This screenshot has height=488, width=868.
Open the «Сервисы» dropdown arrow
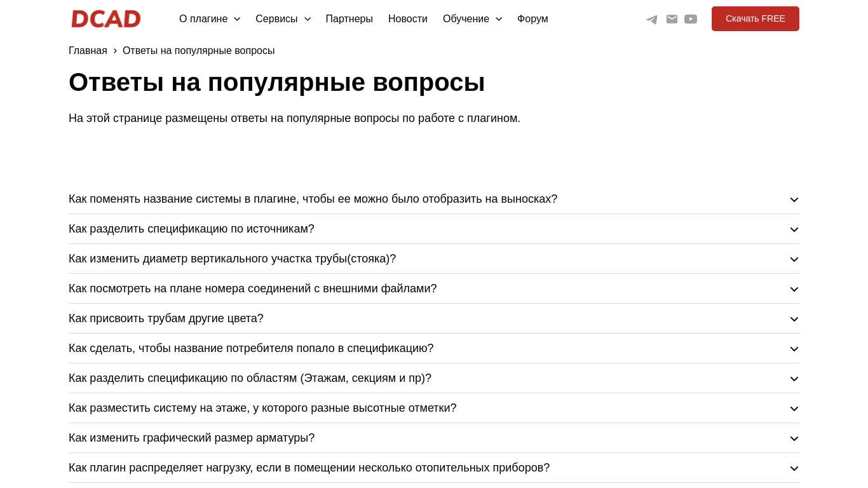(x=308, y=19)
